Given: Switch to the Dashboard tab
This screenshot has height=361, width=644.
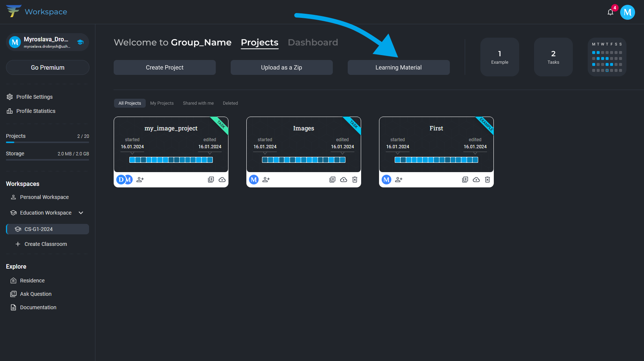Looking at the screenshot, I should (x=313, y=42).
